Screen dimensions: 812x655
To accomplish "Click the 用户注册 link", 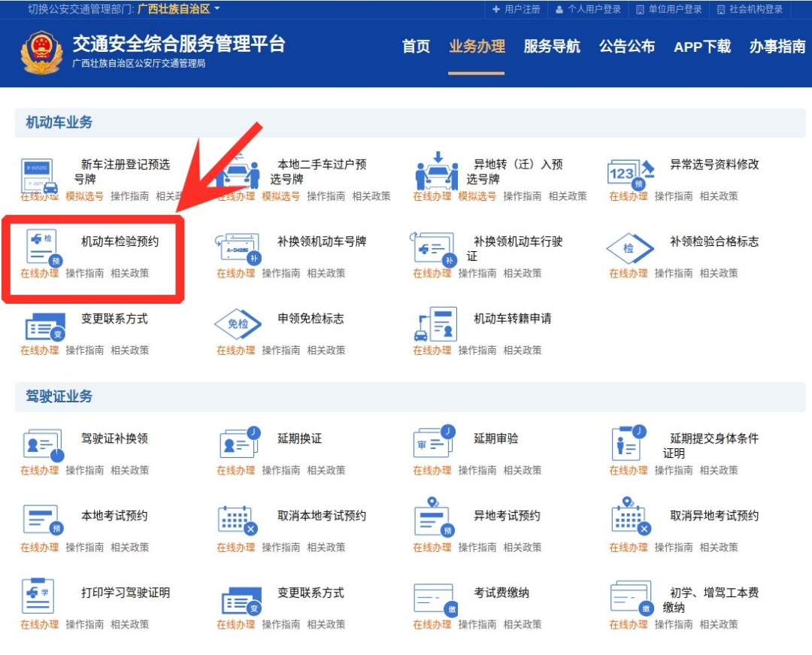I will (x=517, y=10).
